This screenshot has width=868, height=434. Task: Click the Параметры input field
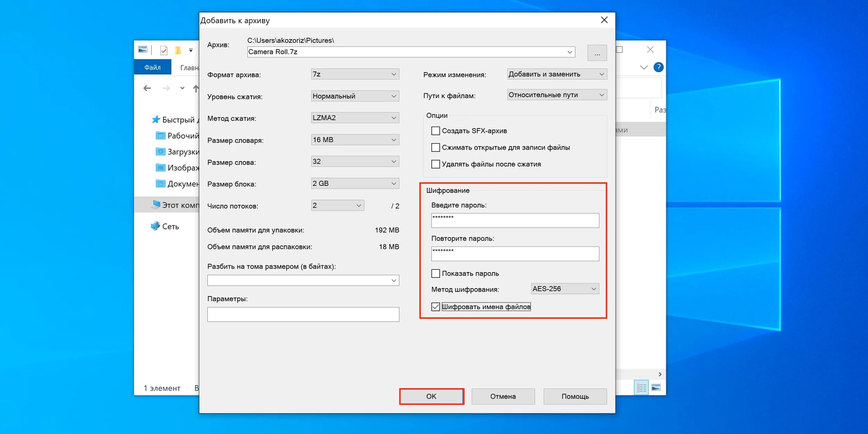point(303,314)
